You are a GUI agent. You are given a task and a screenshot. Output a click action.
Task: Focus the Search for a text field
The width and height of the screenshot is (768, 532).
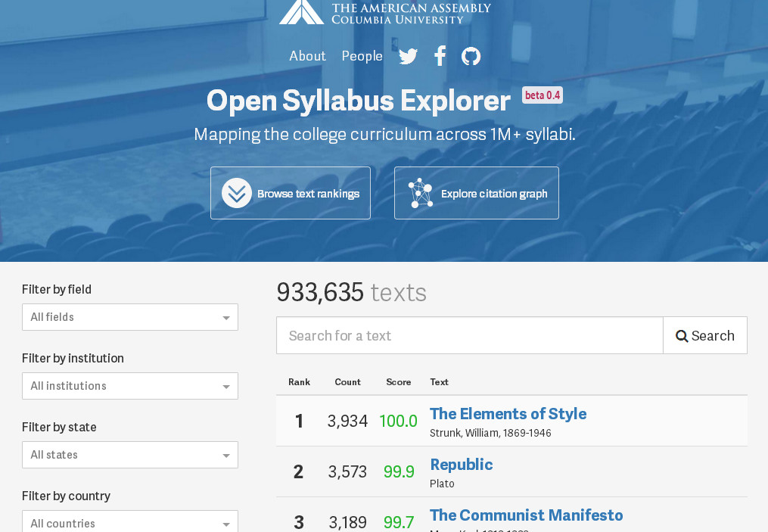pyautogui.click(x=470, y=335)
